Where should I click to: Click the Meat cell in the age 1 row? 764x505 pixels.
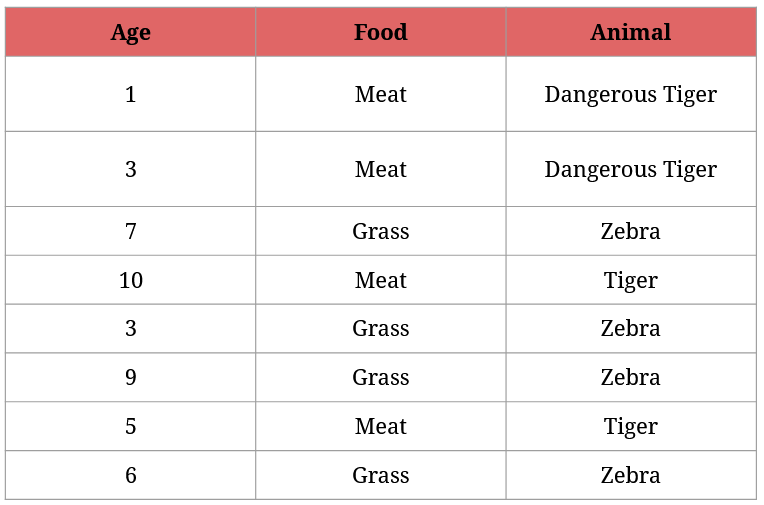point(380,94)
